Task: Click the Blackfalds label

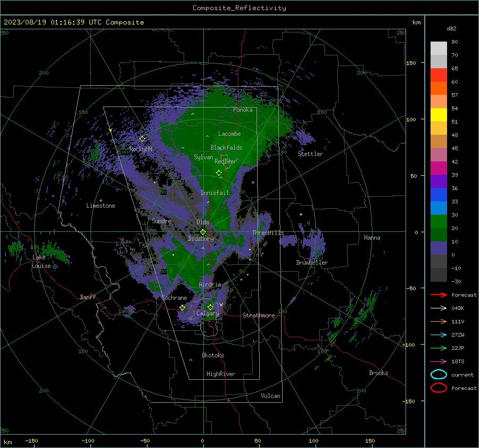Action: (226, 148)
